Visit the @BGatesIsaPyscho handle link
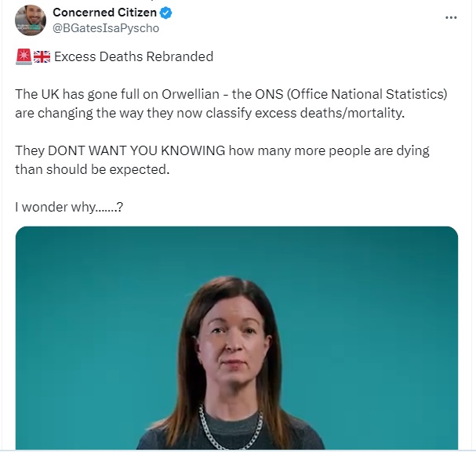This screenshot has width=476, height=456. coord(106,28)
